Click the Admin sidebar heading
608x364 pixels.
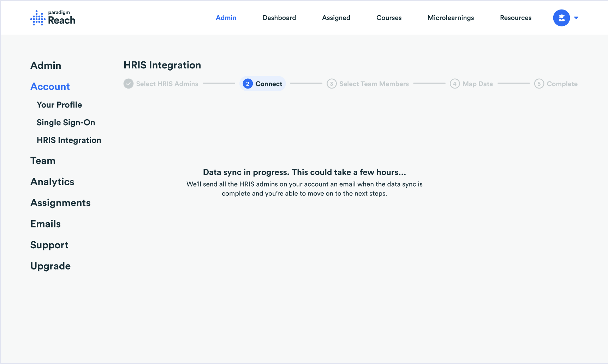tap(46, 65)
